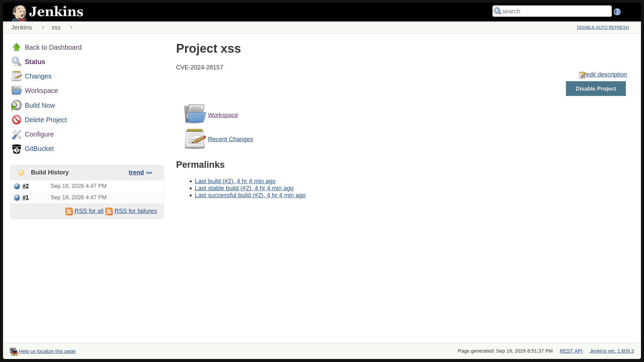Screen dimensions: 644x362
Task: Open the xss breadcrumb dropdown arrow
Action: pyautogui.click(x=71, y=28)
